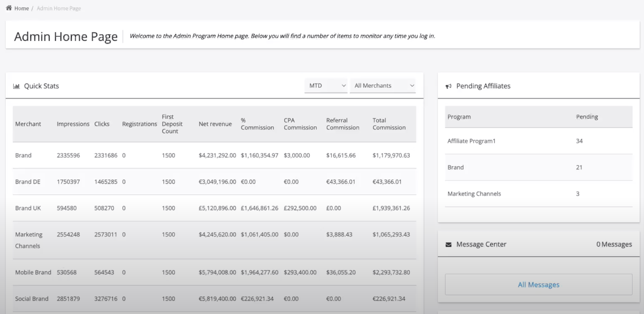The image size is (644, 314).
Task: Click pending count 21
Action: (x=579, y=167)
